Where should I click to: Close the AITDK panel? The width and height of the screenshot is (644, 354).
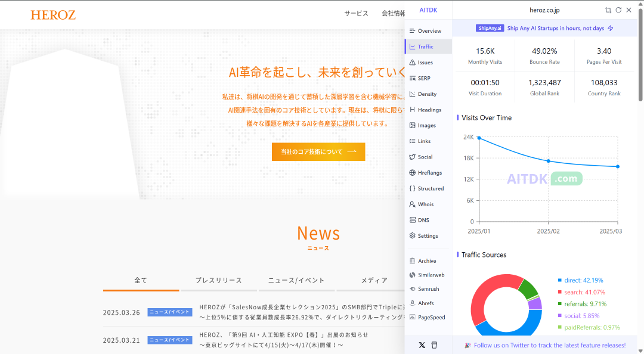click(x=628, y=10)
